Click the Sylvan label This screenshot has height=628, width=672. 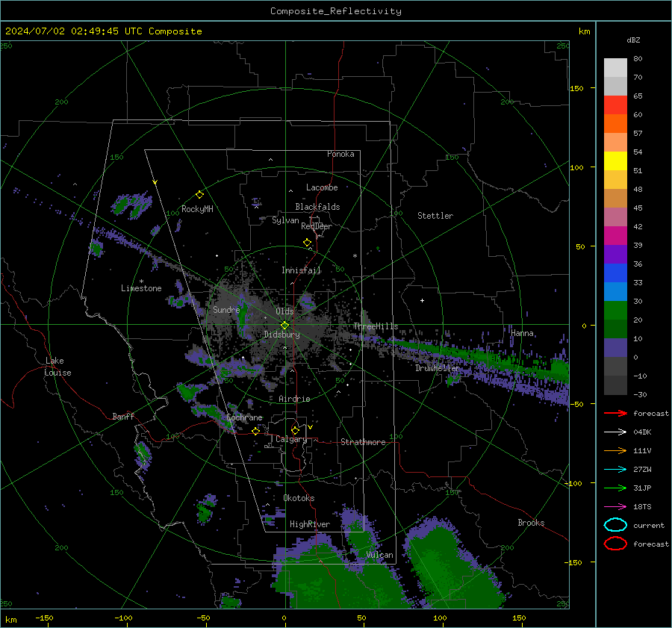(x=285, y=220)
